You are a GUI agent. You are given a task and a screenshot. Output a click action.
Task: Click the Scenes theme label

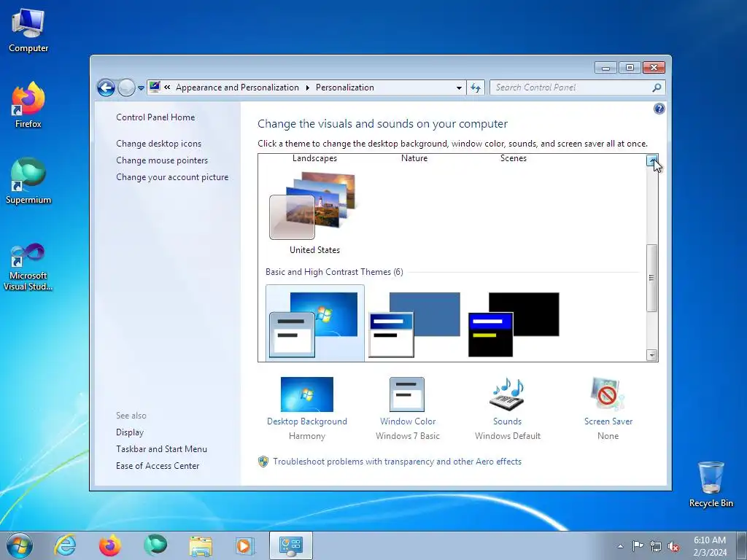tap(513, 158)
